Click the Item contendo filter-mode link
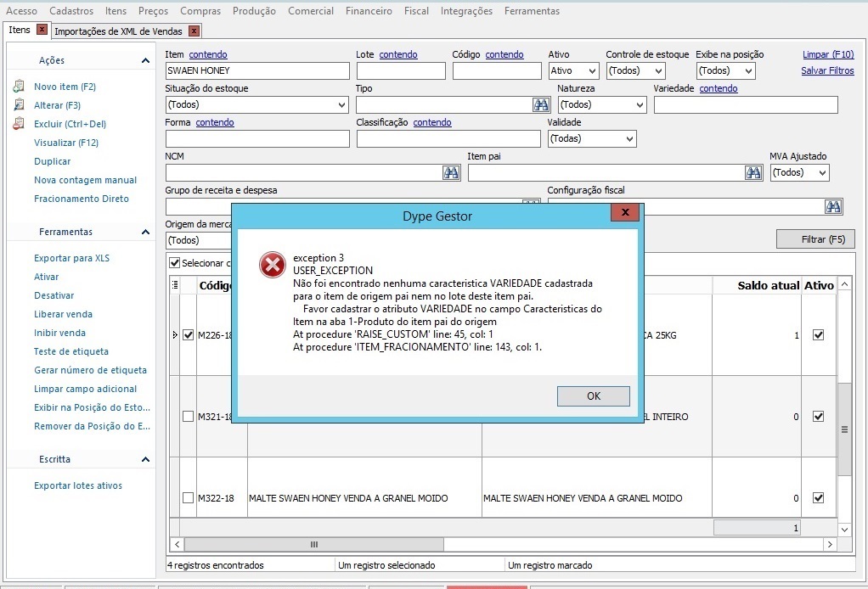 208,54
